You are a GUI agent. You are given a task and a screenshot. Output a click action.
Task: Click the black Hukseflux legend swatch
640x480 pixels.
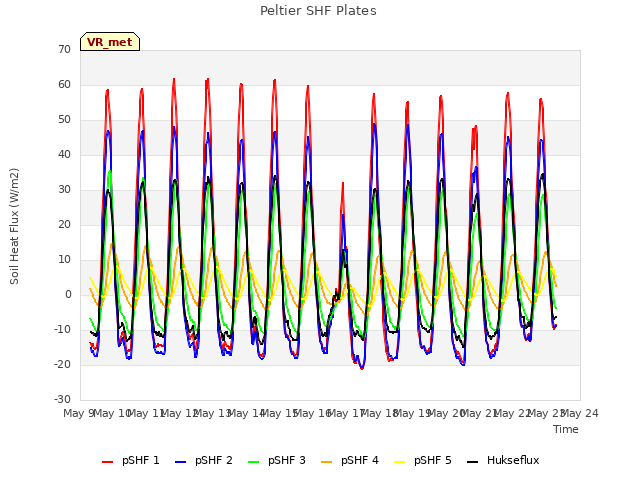point(473,462)
